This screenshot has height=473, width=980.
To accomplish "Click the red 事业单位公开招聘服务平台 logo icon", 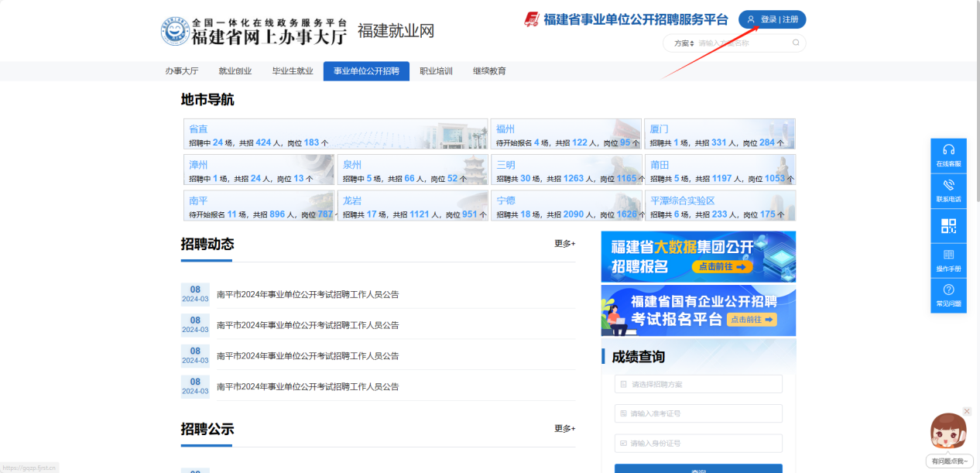I will click(x=531, y=19).
